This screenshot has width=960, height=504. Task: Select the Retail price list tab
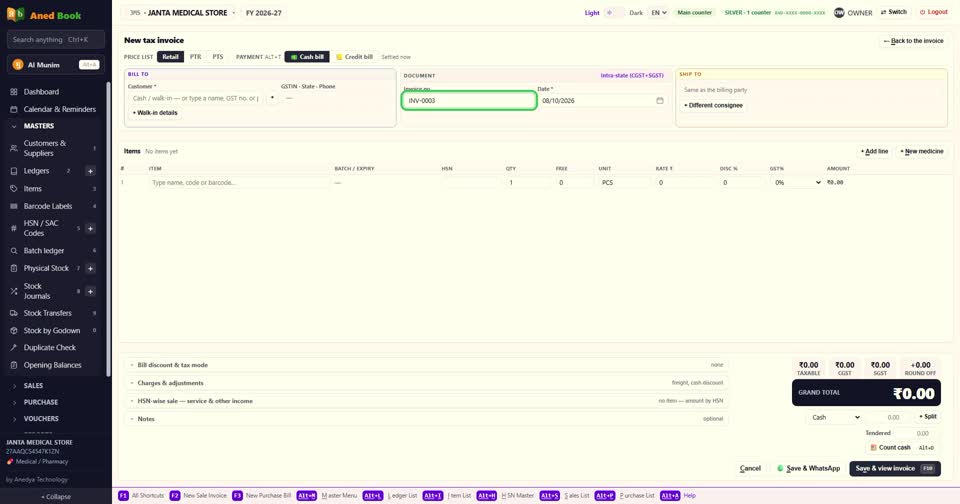click(x=170, y=57)
